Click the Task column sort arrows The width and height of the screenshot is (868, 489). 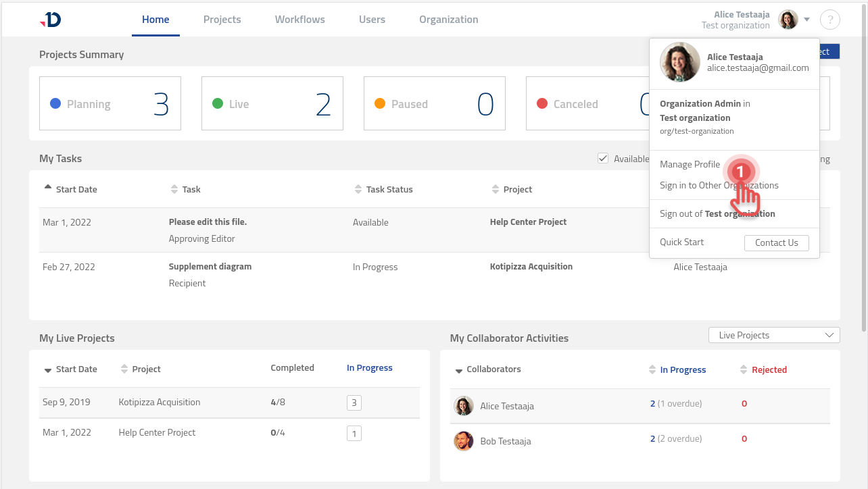pyautogui.click(x=173, y=189)
